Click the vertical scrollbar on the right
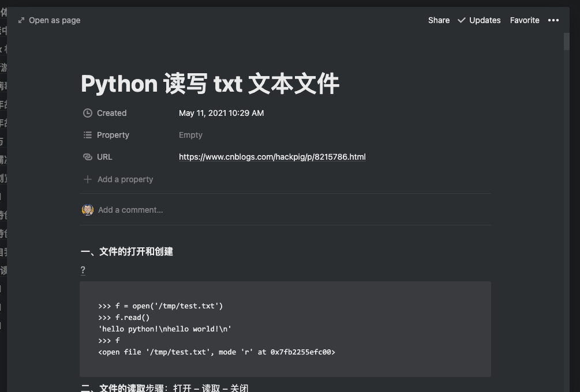Screen dimensions: 580x392 (566, 40)
